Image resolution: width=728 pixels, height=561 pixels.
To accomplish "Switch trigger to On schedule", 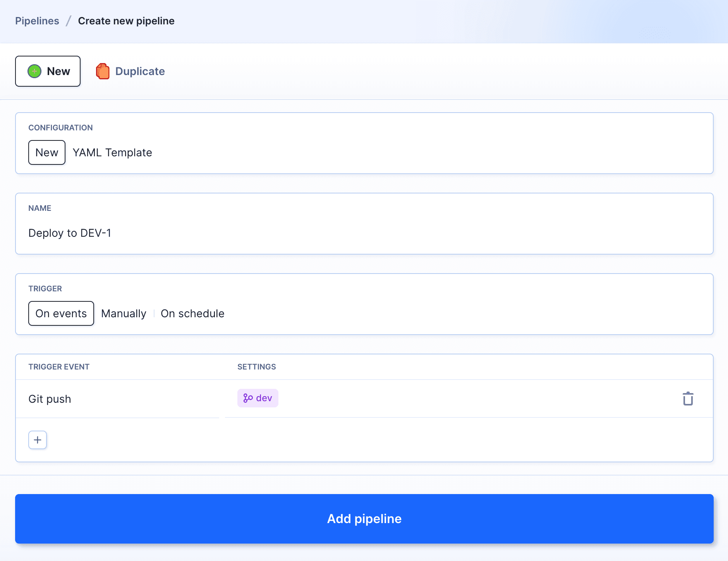I will 192,313.
